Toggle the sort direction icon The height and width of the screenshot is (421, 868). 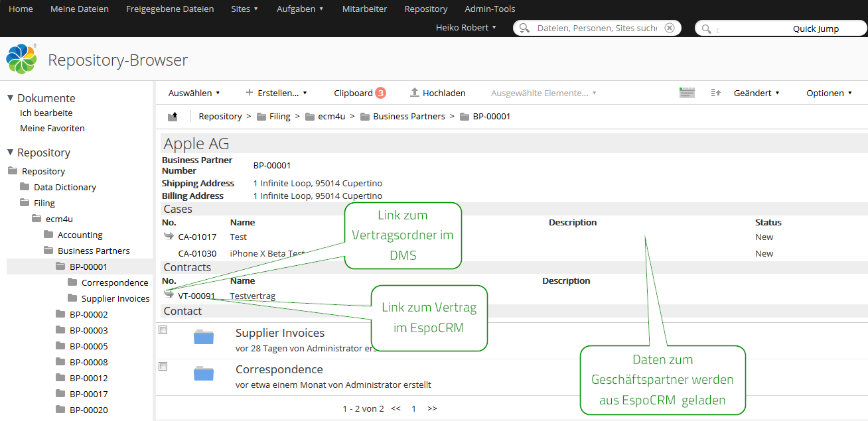click(x=715, y=93)
